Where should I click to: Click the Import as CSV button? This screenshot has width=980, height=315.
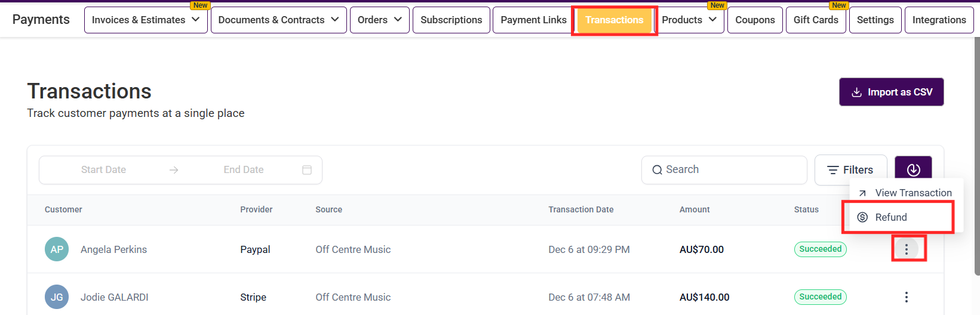[891, 92]
